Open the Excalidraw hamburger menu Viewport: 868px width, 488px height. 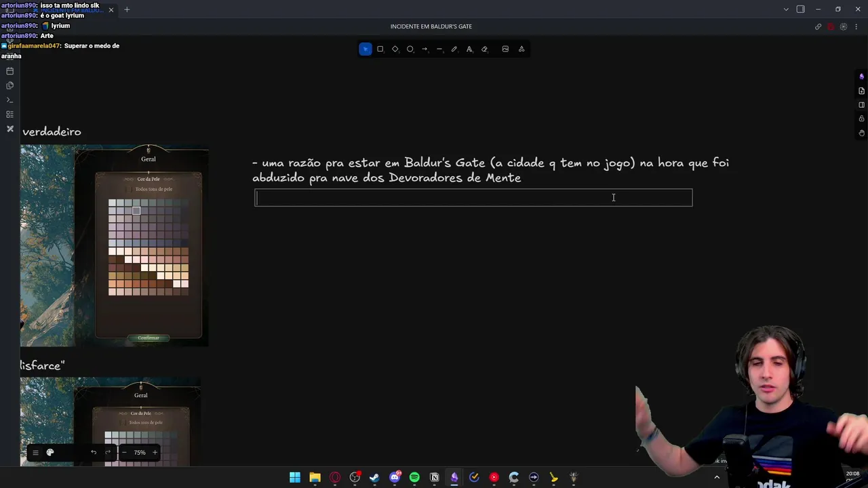pos(36,452)
